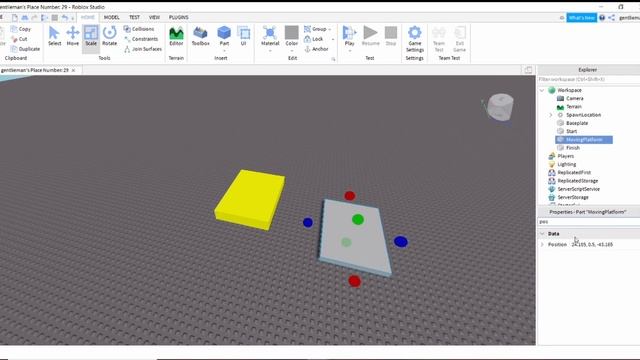Screen dimensions: 640x360
Task: Expand the SpawnLocation tree node
Action: (551, 115)
